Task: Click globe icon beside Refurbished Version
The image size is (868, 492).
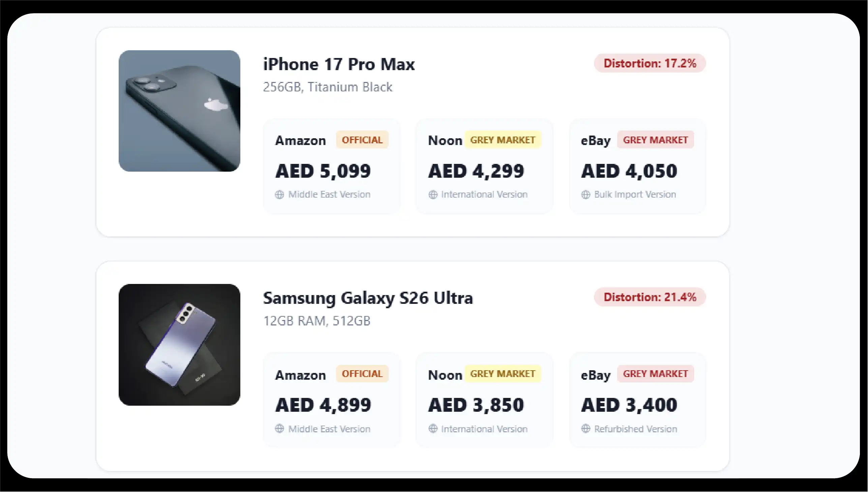Action: [586, 429]
